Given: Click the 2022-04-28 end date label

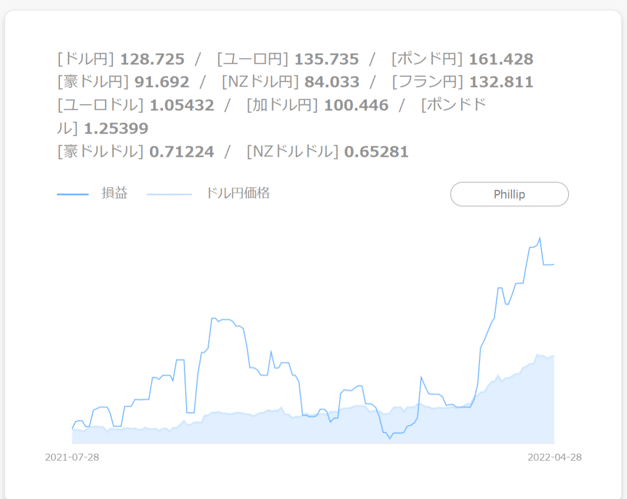Looking at the screenshot, I should point(555,457).
